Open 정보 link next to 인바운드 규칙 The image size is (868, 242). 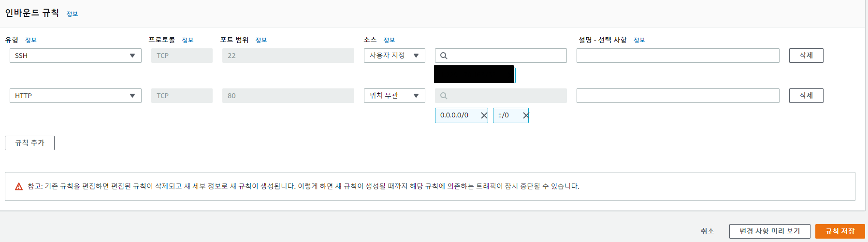(72, 14)
